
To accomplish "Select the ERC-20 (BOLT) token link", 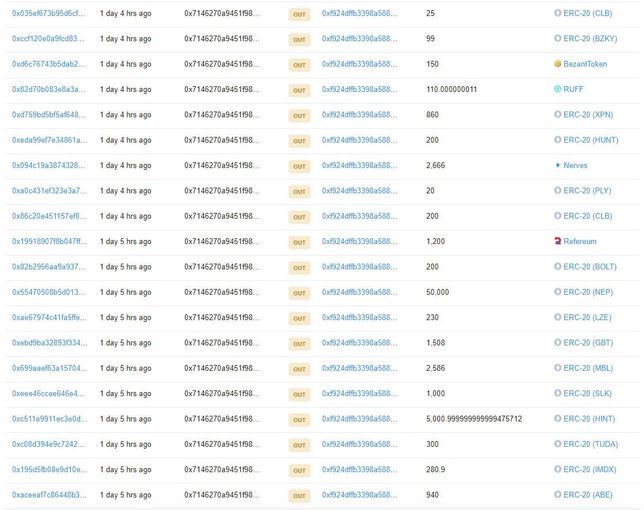I will (x=590, y=267).
